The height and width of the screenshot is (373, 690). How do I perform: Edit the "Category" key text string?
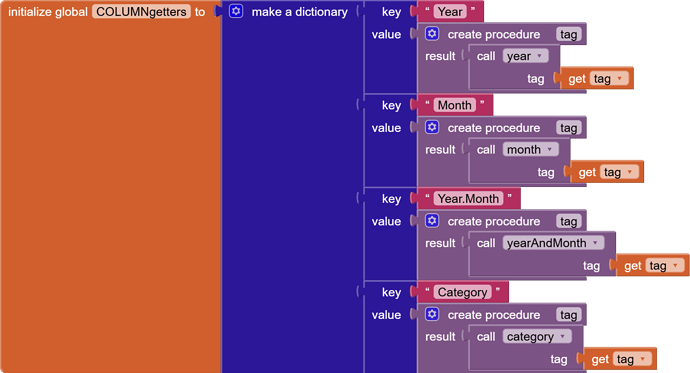point(462,292)
